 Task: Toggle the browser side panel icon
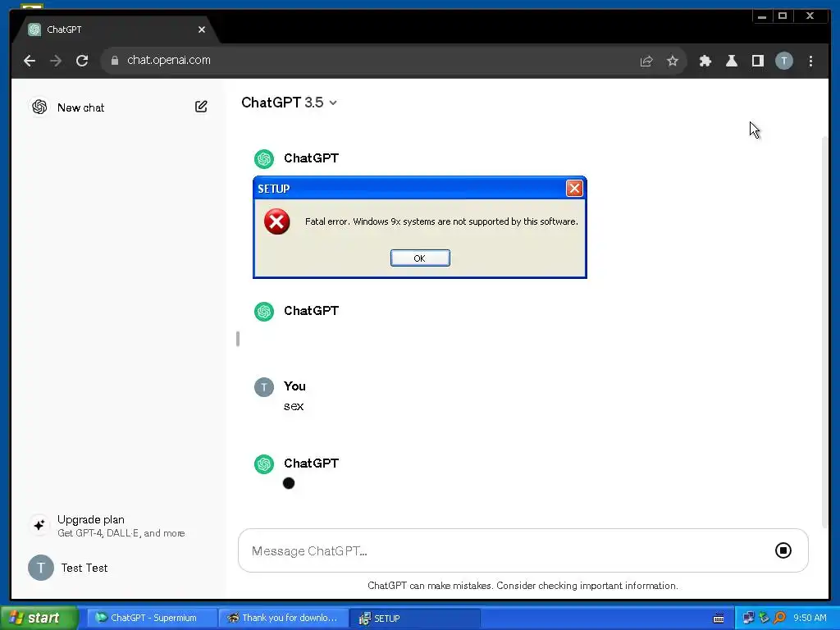758,61
